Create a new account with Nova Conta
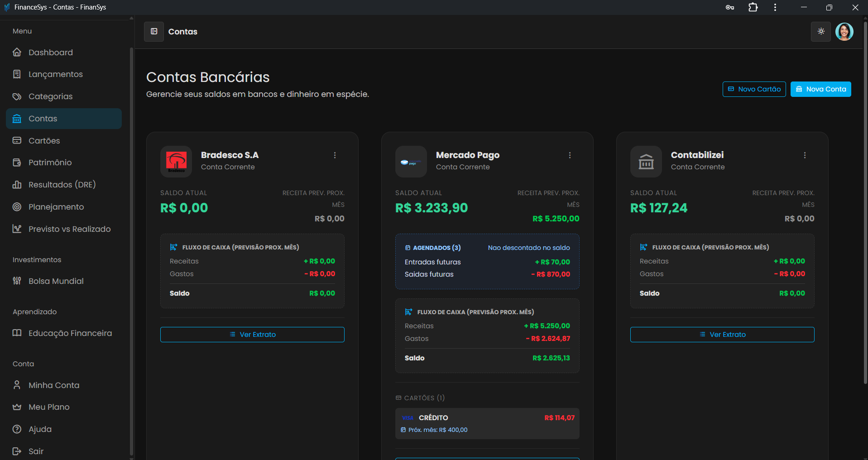The height and width of the screenshot is (460, 868). 820,89
